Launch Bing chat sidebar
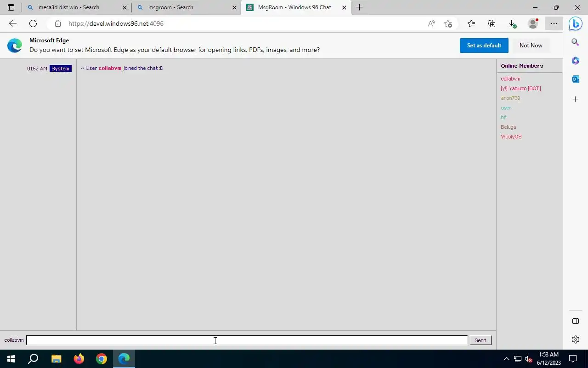 (x=576, y=23)
